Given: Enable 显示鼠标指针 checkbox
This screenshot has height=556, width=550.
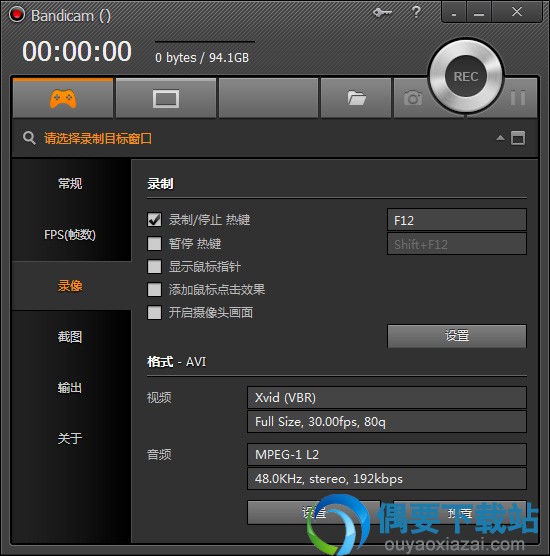Looking at the screenshot, I should click(154, 266).
